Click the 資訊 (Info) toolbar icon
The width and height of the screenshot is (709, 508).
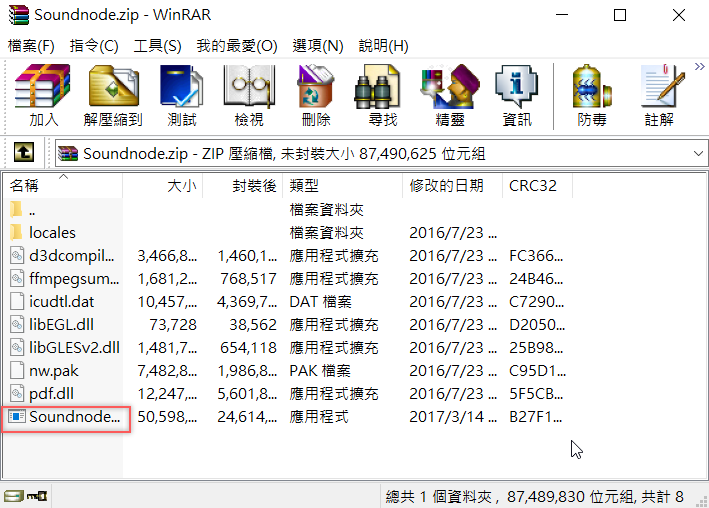pos(517,96)
